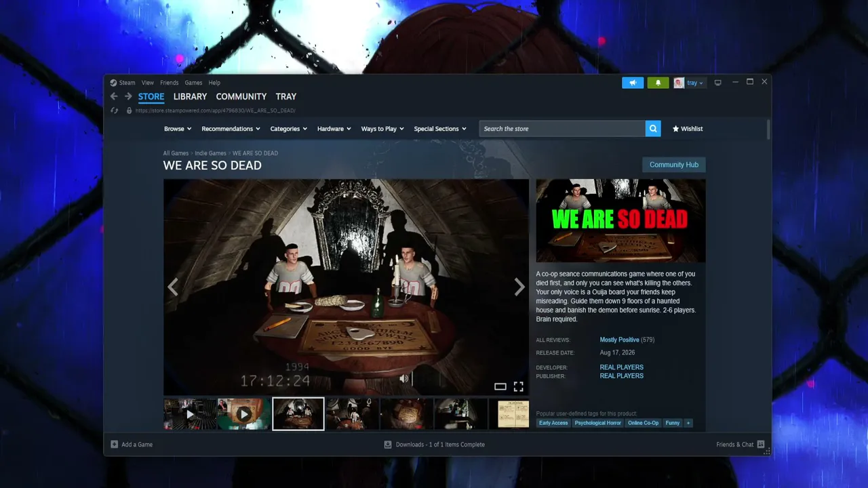
Task: Open the Ways to Play dropdown
Action: tap(382, 129)
